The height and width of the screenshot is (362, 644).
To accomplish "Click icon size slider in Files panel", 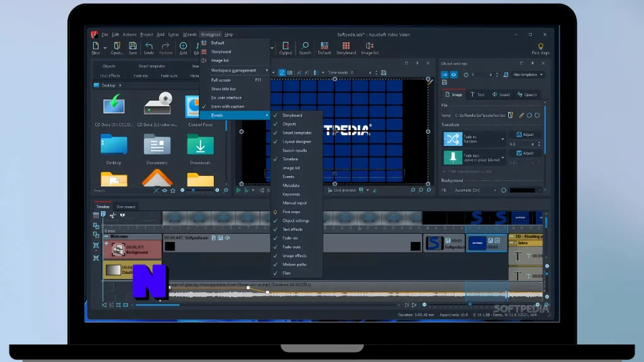I will click(199, 190).
